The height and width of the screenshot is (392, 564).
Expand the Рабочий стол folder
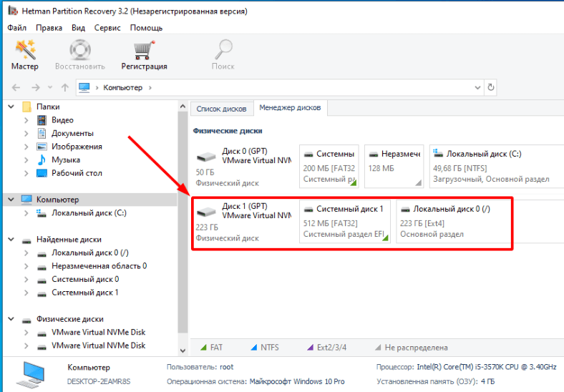[26, 173]
